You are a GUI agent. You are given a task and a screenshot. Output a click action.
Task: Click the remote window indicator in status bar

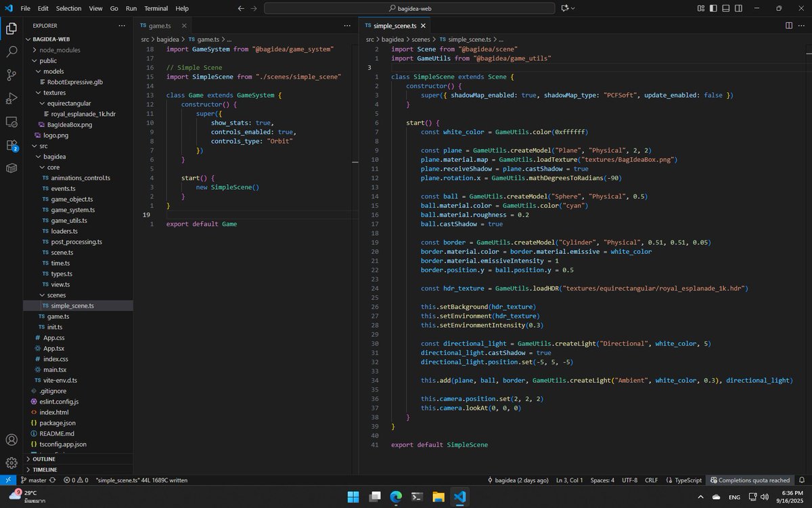(8, 480)
